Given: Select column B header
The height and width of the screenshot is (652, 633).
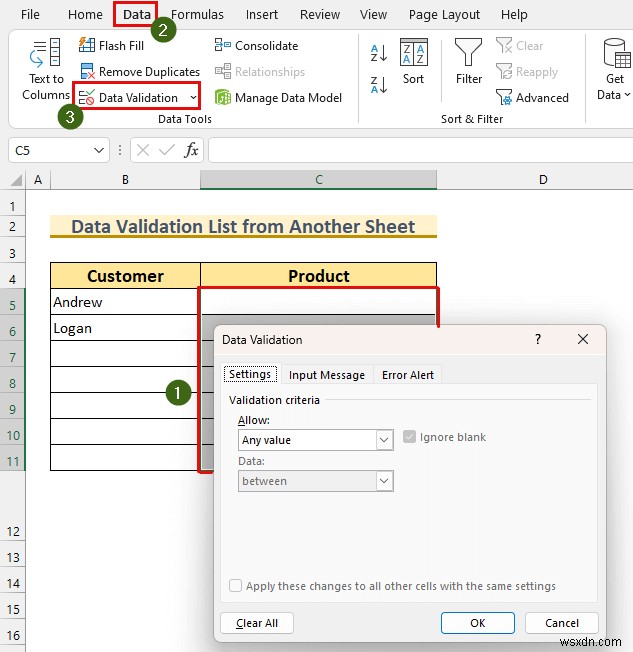Looking at the screenshot, I should pos(125,180).
